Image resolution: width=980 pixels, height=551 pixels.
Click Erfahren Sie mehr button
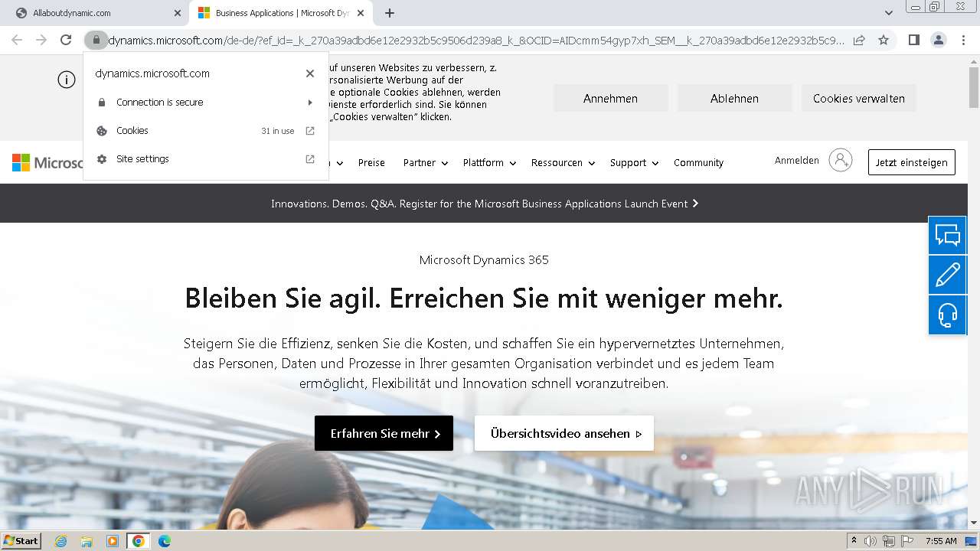tap(384, 433)
